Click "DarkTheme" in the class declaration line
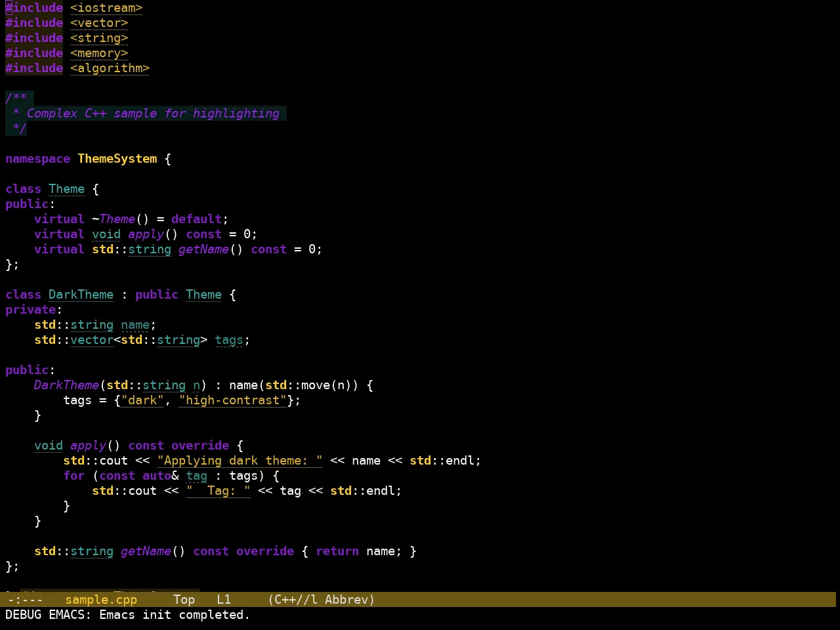Screen dimensions: 840x630 coord(81,295)
